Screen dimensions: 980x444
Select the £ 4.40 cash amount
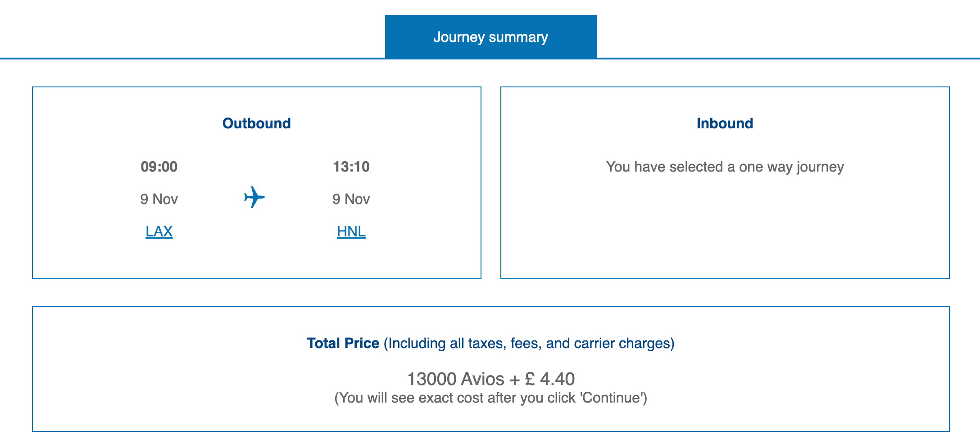tap(550, 379)
